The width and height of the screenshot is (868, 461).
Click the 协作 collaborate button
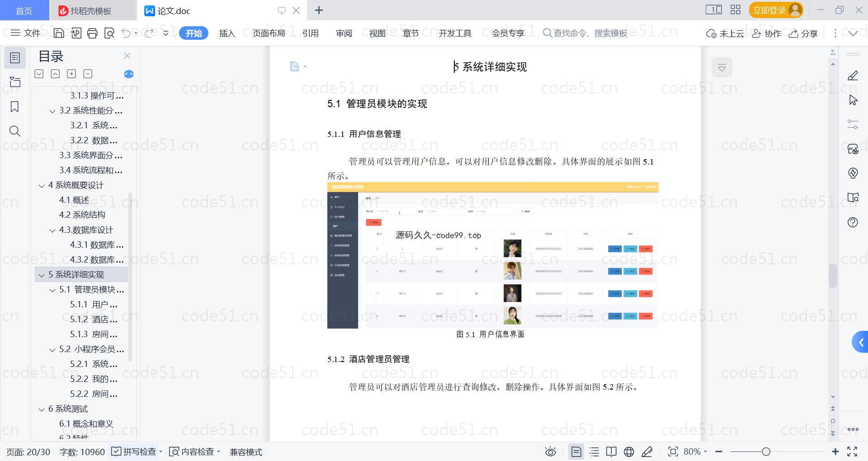tap(767, 33)
